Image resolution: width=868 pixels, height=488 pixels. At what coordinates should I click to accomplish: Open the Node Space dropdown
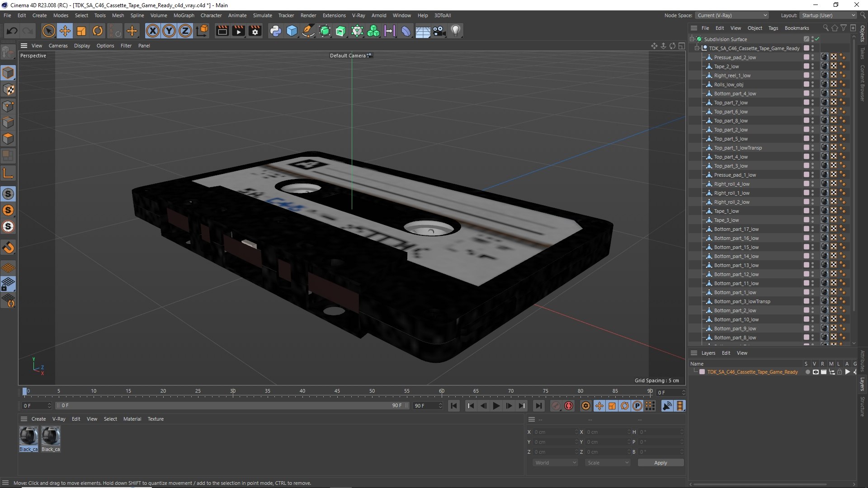coord(732,15)
